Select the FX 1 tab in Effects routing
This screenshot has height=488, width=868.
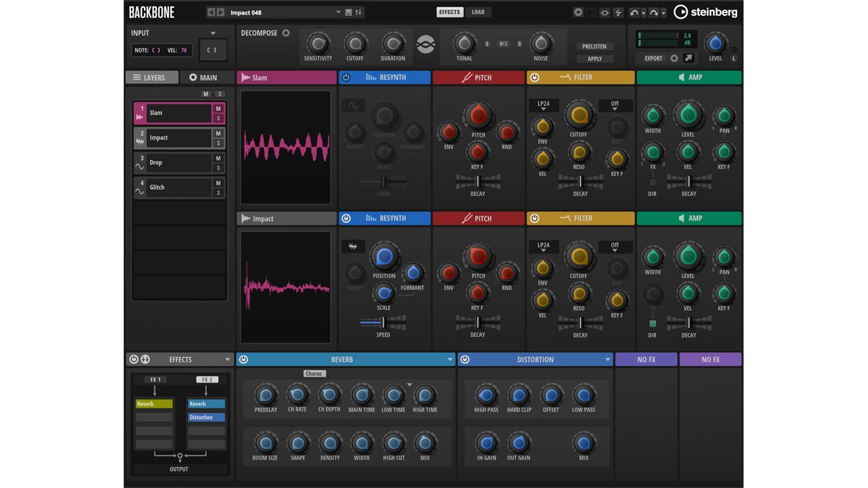coord(156,379)
